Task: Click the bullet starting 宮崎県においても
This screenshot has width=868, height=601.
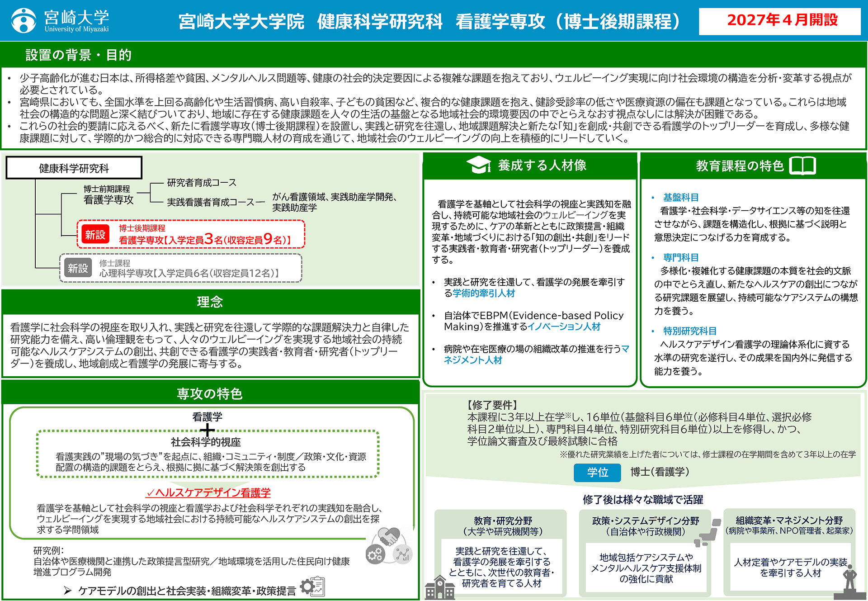Action: pyautogui.click(x=433, y=108)
